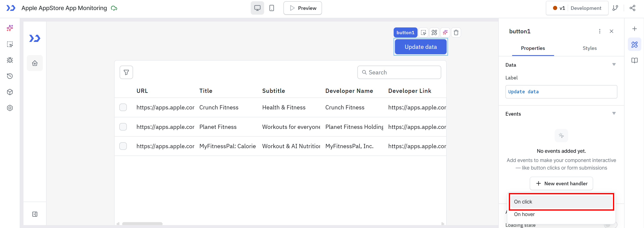The image size is (644, 228).
Task: Click the Workouts for everyone cell
Action: click(291, 127)
